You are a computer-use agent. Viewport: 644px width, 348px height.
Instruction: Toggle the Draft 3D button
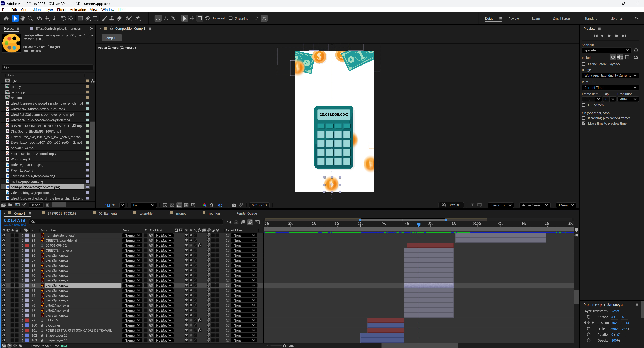(x=451, y=205)
